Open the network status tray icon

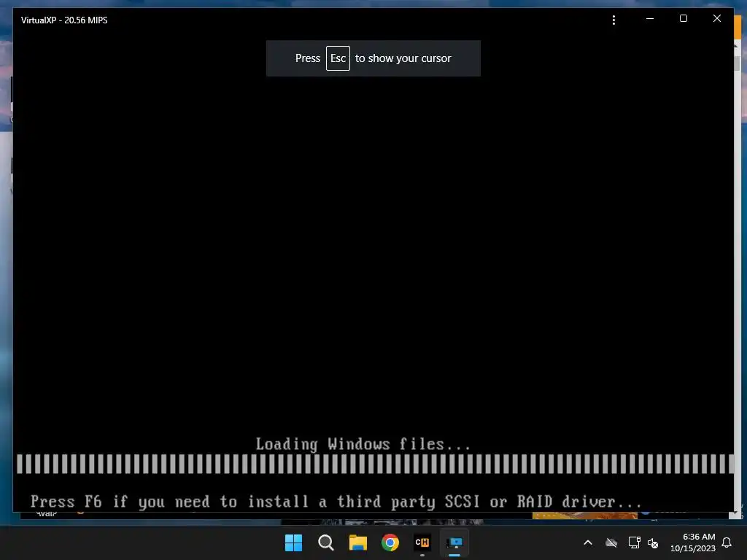coord(634,542)
